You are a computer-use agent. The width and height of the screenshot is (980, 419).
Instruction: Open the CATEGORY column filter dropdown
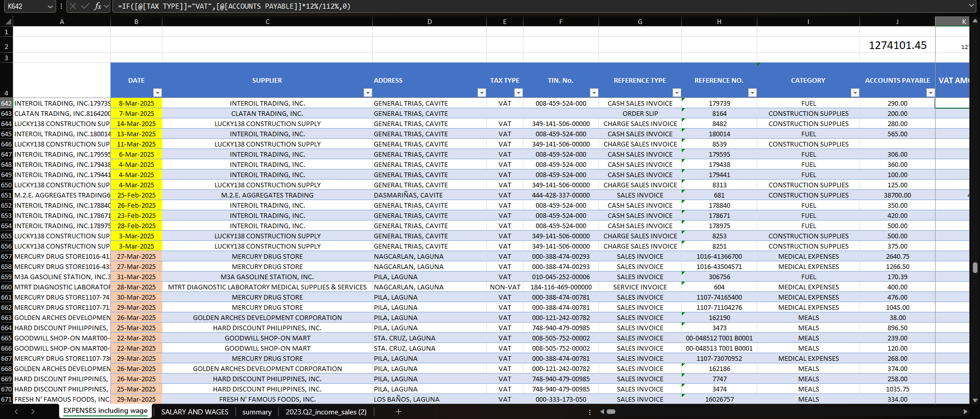(855, 92)
